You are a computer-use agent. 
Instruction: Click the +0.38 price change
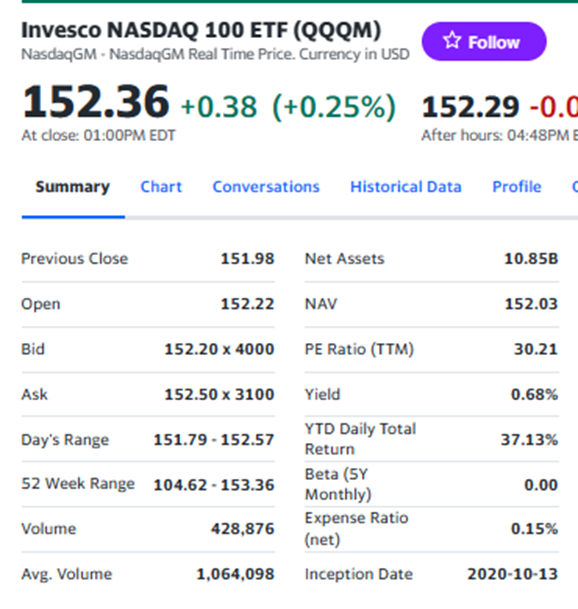coord(219,107)
